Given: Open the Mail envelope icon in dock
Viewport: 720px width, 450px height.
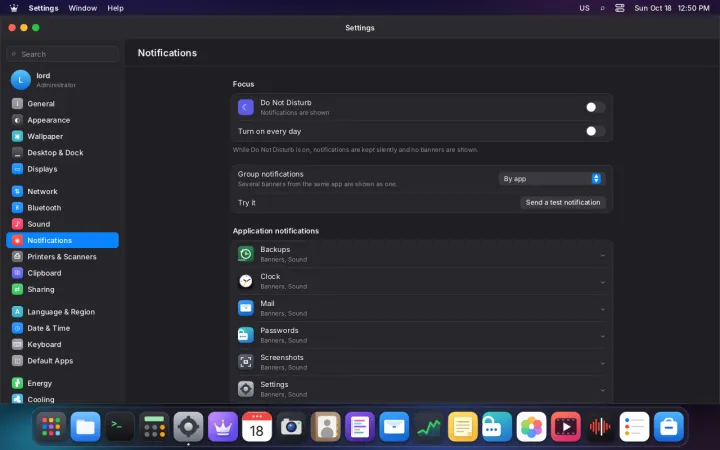Looking at the screenshot, I should pos(394,427).
